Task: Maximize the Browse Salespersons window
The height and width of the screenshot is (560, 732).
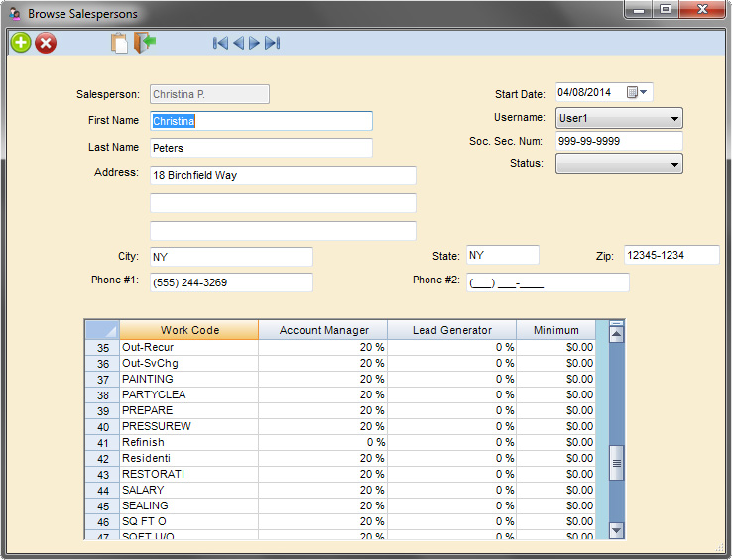Action: click(666, 9)
